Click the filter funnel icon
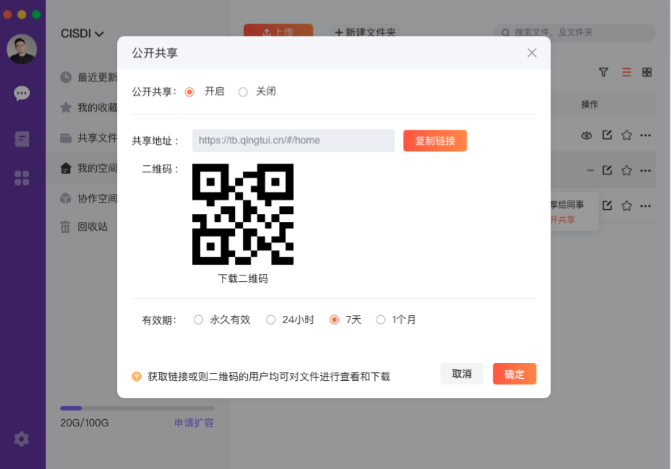 pos(603,72)
